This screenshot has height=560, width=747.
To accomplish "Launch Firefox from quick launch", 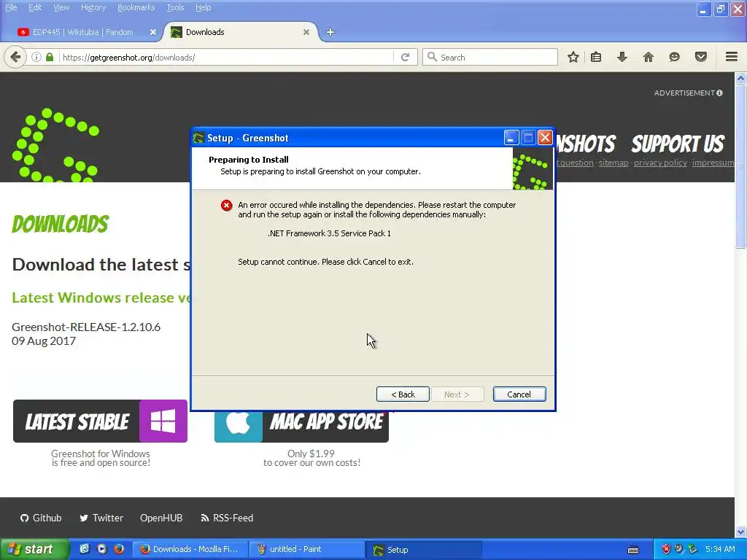I will [x=119, y=549].
